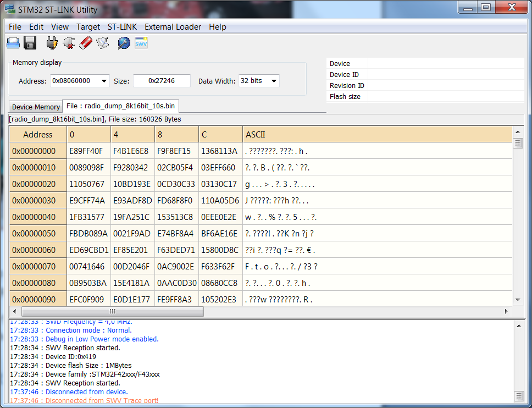The image size is (532, 408).
Task: Click the Address column header
Action: tap(38, 135)
